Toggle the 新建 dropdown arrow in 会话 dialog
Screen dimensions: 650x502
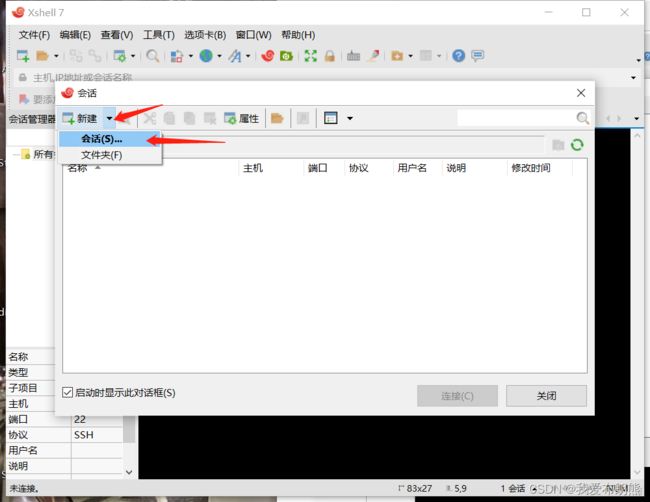[109, 119]
